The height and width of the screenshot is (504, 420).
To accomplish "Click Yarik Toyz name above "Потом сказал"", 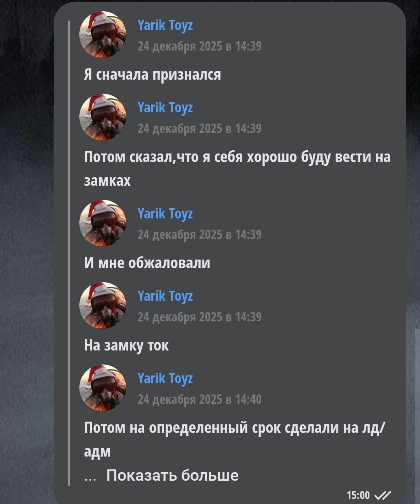I will (165, 108).
